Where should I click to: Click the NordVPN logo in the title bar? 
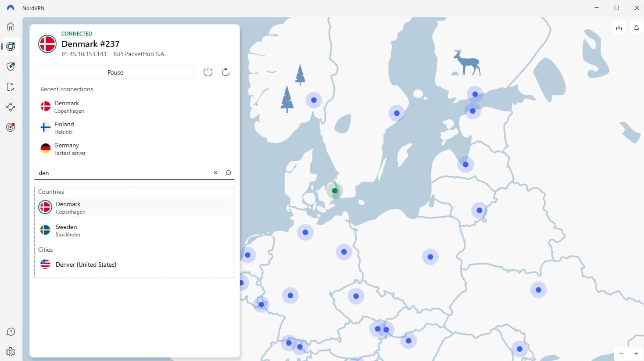11,8
